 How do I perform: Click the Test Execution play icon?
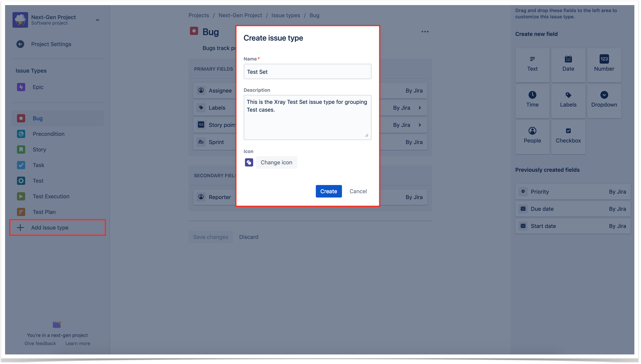[x=21, y=197]
